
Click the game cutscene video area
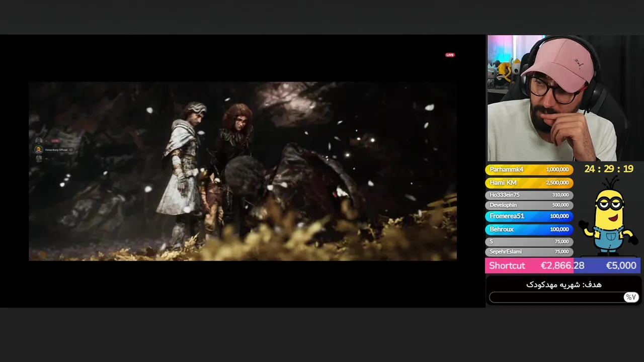[243, 171]
